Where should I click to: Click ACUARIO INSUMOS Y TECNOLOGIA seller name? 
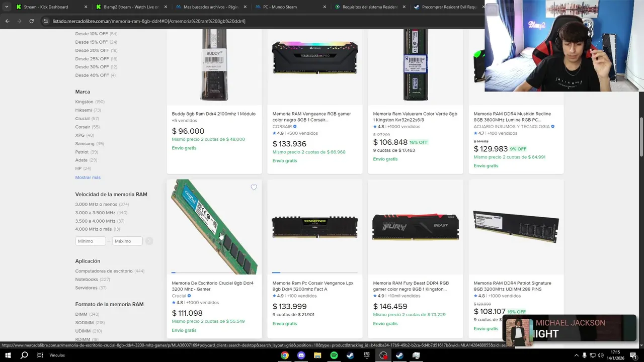click(x=512, y=127)
